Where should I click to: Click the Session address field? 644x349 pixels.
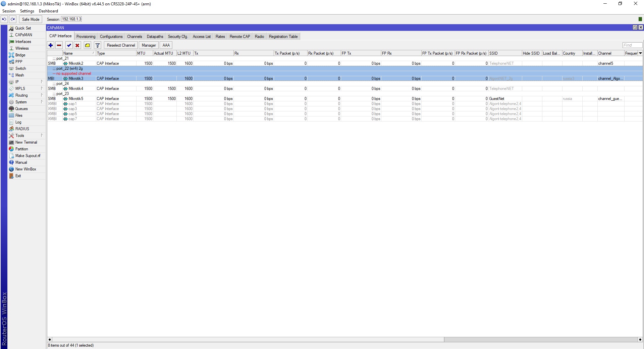[71, 19]
